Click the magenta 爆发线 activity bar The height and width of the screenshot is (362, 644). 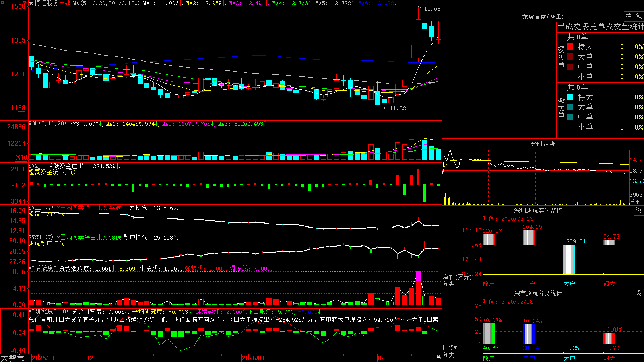pos(418,276)
